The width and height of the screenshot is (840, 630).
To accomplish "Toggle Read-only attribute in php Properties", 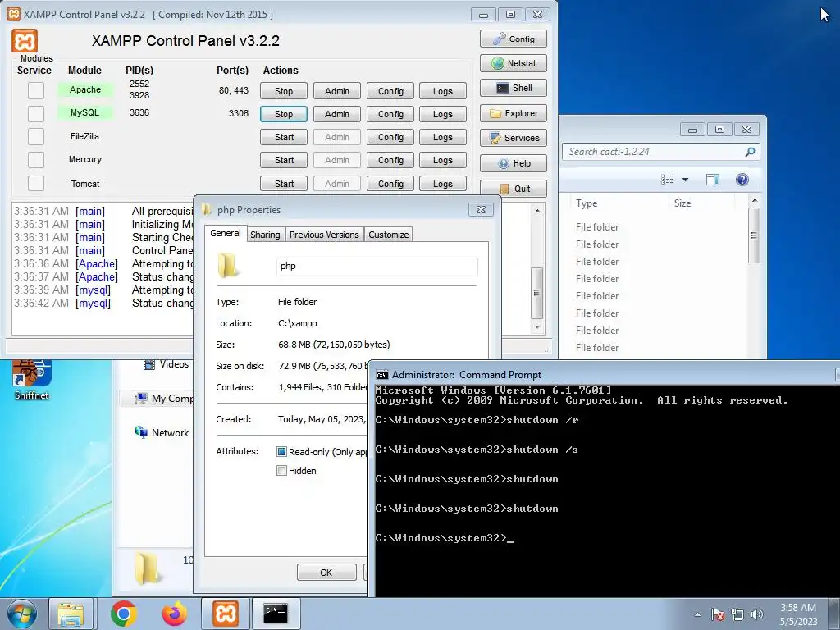I will tap(281, 452).
